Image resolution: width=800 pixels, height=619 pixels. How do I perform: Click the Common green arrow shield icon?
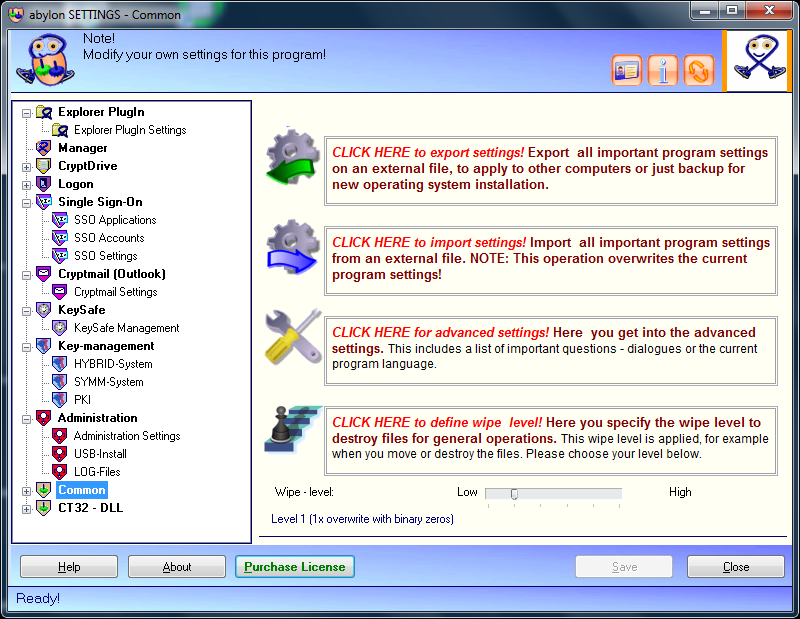44,490
